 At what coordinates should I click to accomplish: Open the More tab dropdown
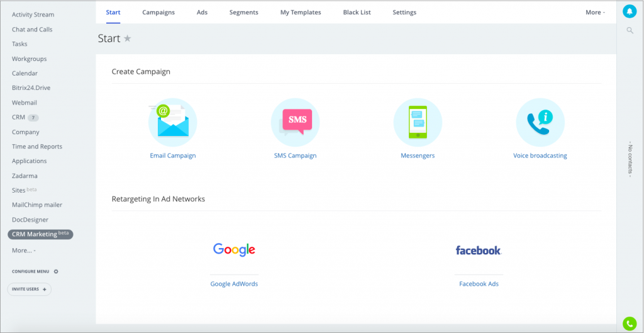click(595, 13)
